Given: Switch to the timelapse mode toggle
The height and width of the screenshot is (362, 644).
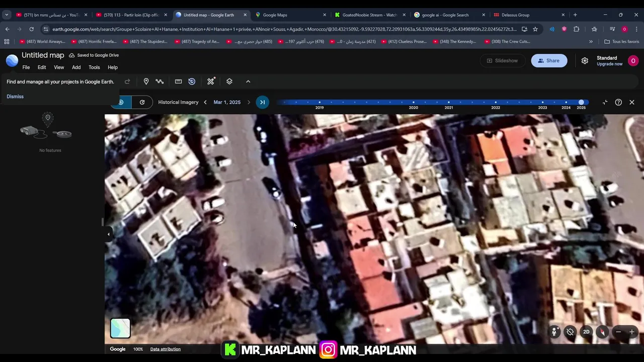Looking at the screenshot, I should point(142,102).
